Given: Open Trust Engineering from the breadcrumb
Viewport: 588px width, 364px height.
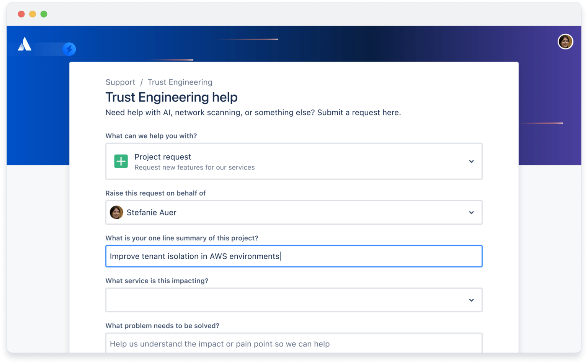Looking at the screenshot, I should (x=180, y=82).
